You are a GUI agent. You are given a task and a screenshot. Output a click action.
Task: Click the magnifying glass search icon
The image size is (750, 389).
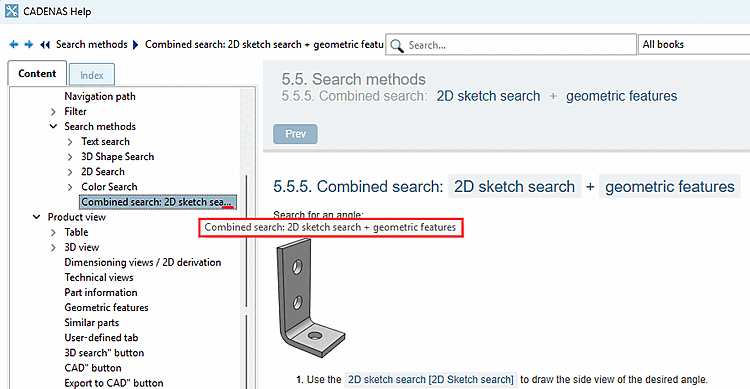coord(397,45)
